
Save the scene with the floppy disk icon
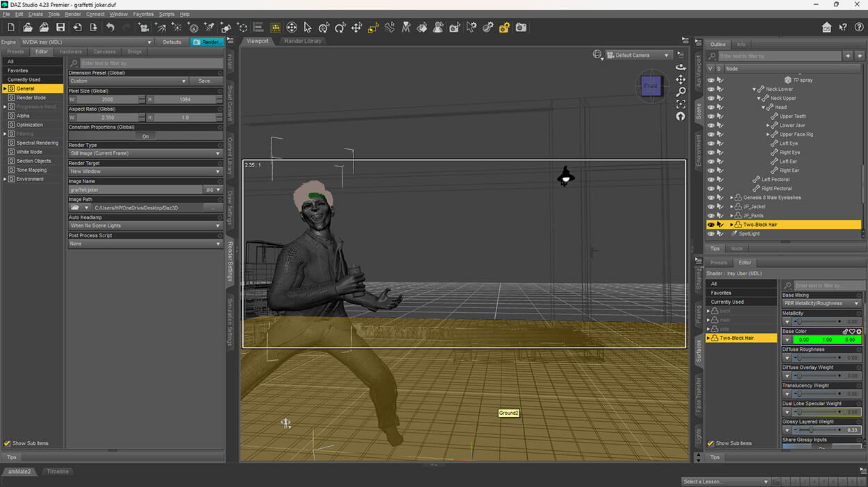point(60,28)
